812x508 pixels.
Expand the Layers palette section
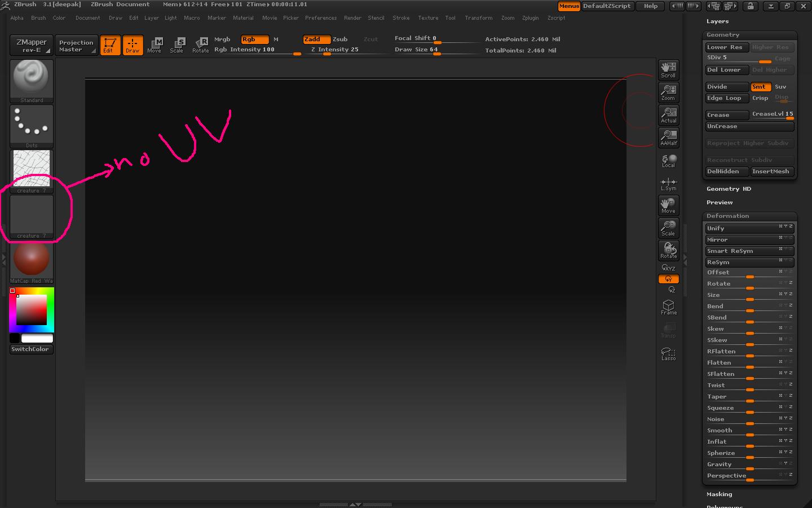[x=717, y=21]
